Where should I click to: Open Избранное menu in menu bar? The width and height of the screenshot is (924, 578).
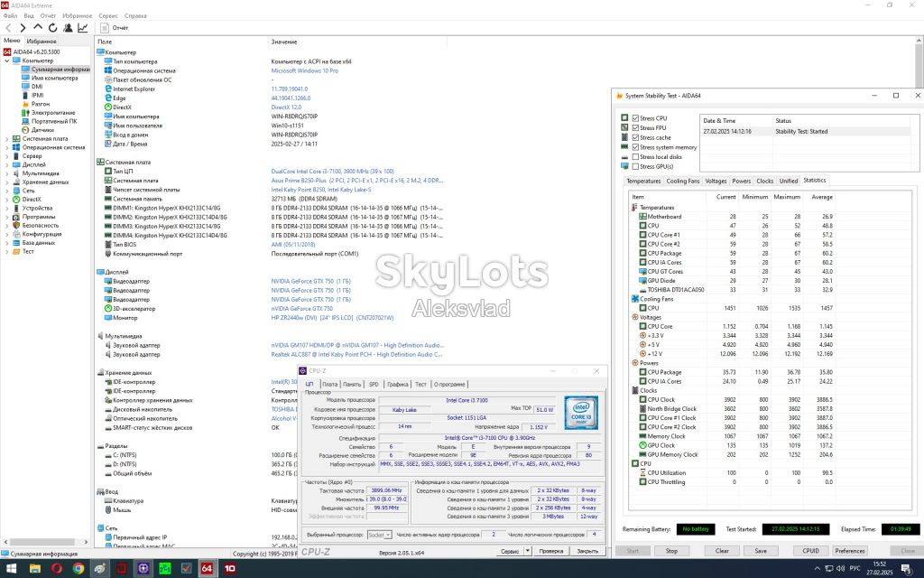78,16
